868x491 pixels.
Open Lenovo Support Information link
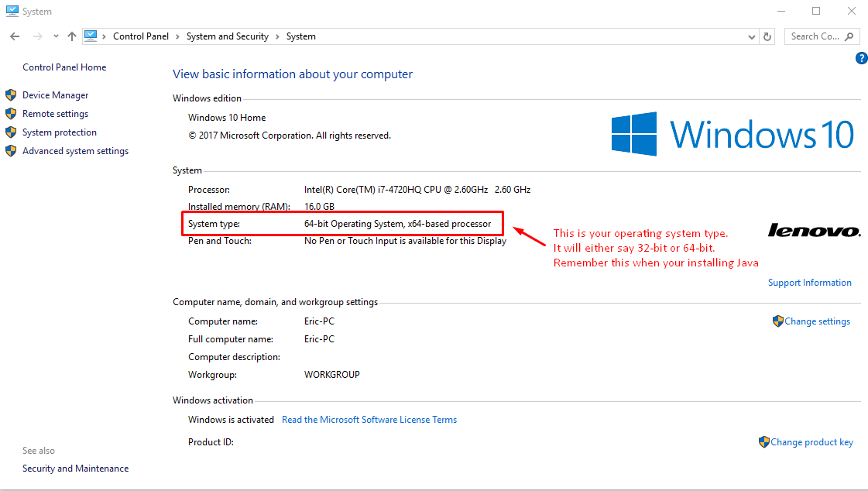[809, 283]
